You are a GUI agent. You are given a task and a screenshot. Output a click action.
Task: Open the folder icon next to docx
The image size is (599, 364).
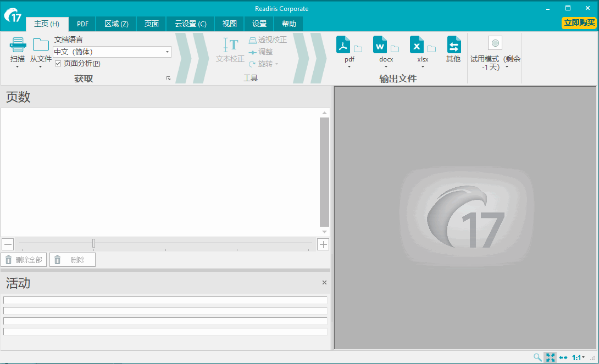[x=395, y=49]
